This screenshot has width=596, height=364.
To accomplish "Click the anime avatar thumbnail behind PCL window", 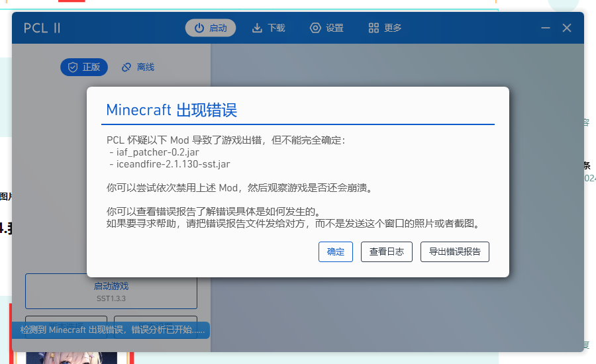I will coord(72,358).
